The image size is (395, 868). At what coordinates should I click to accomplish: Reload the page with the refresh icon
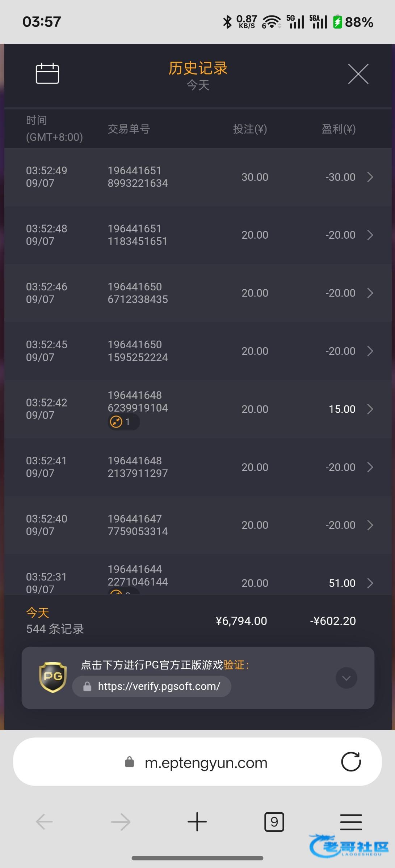tap(351, 762)
